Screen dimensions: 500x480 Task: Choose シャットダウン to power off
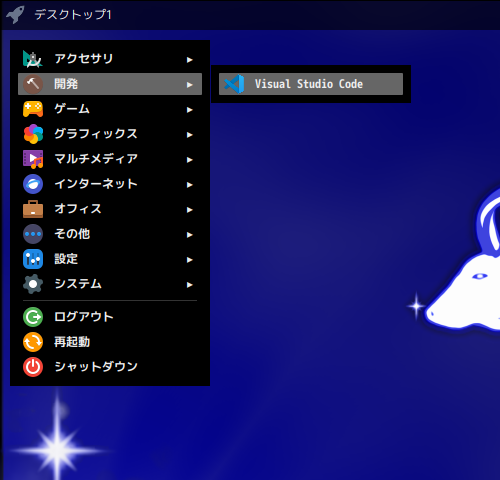(x=110, y=367)
